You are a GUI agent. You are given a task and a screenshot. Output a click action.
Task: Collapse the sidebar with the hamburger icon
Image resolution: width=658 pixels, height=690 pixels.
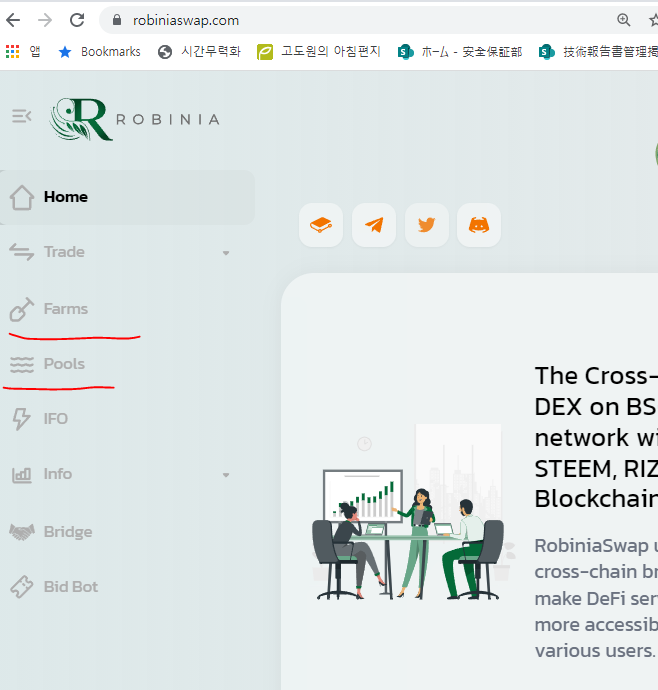pos(22,116)
